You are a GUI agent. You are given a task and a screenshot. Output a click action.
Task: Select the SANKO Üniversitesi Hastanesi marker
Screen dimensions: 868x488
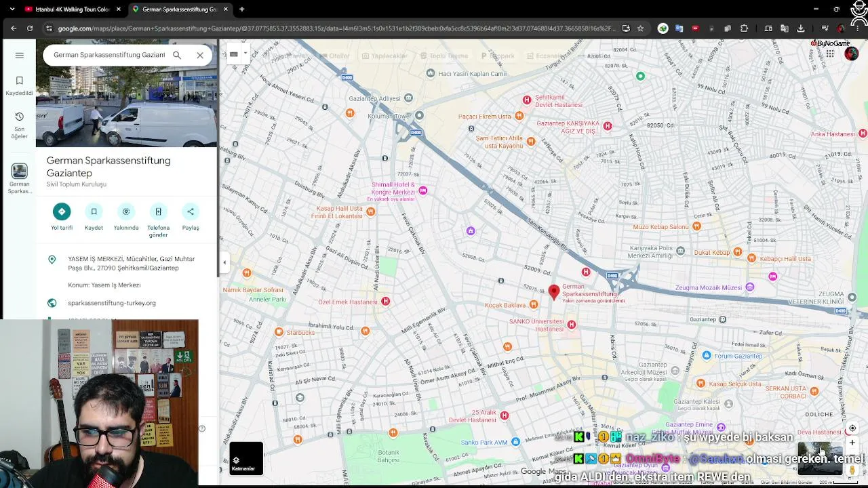pyautogui.click(x=572, y=325)
